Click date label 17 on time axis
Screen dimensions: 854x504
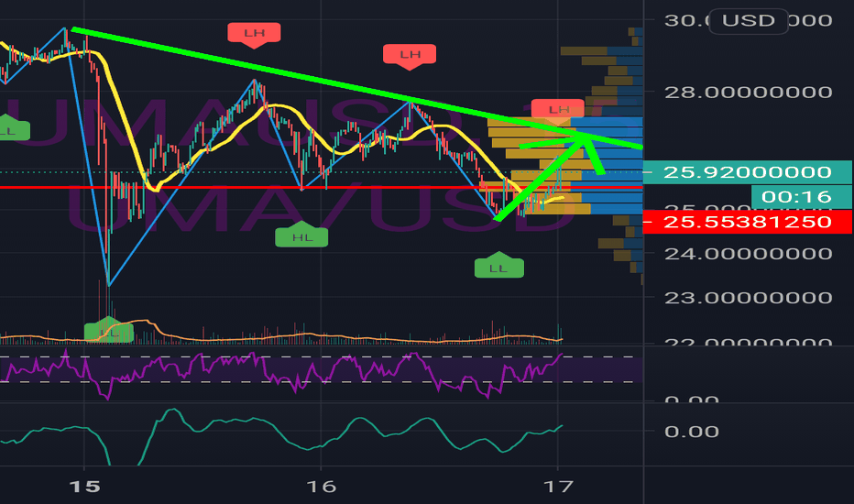558,486
